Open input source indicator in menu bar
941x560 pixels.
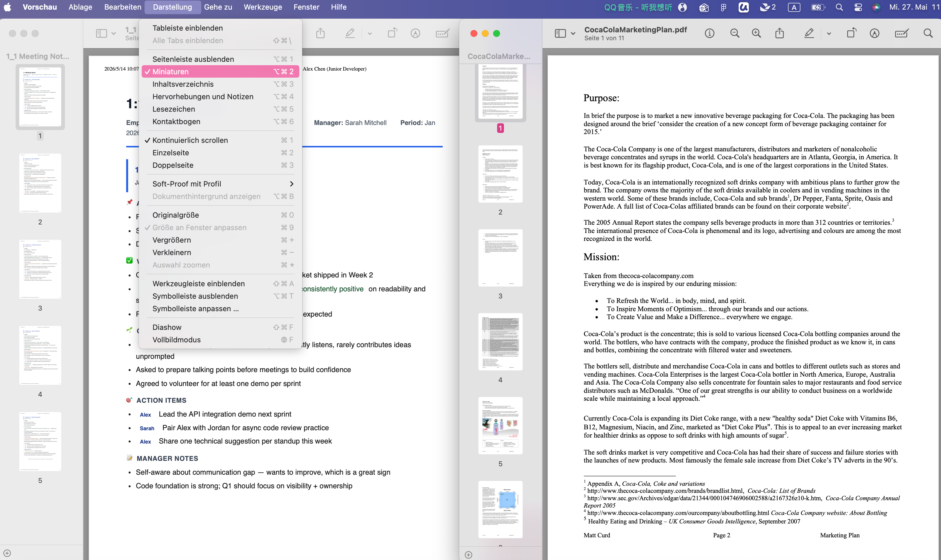794,7
